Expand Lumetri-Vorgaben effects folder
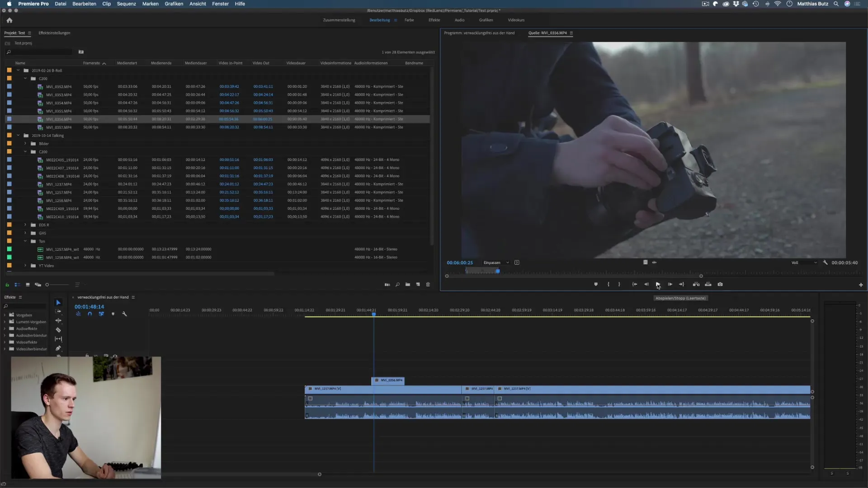Screen dimensions: 868x488 tap(5, 322)
